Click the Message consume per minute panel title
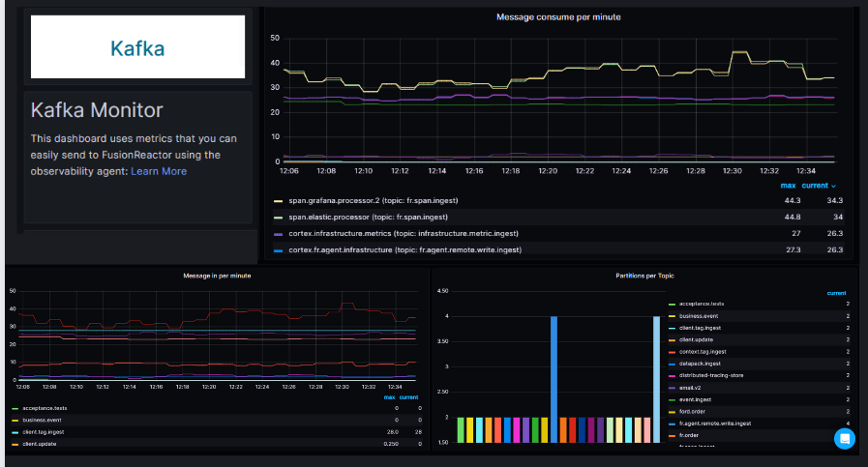This screenshot has width=868, height=467. coord(558,17)
